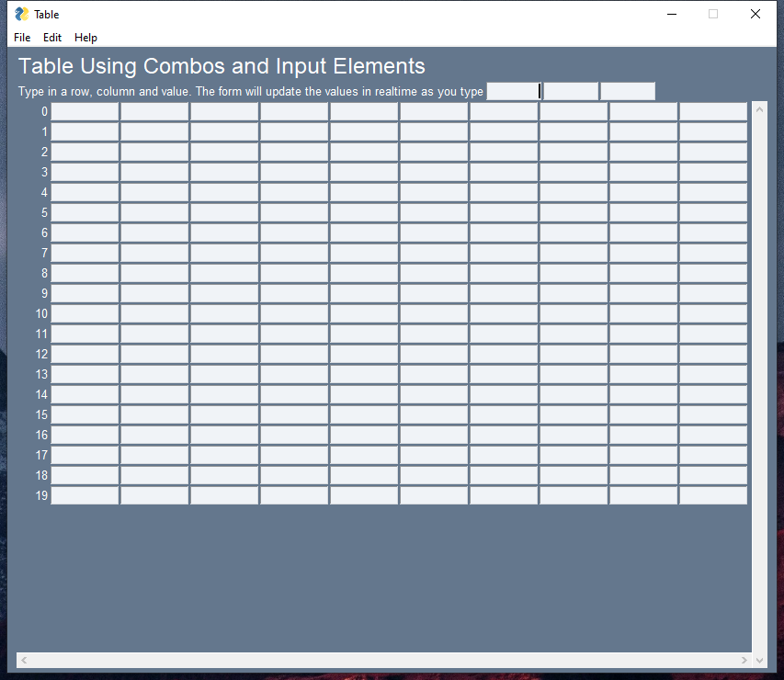The width and height of the screenshot is (784, 680).
Task: Click the first cell of row 19
Action: [85, 496]
